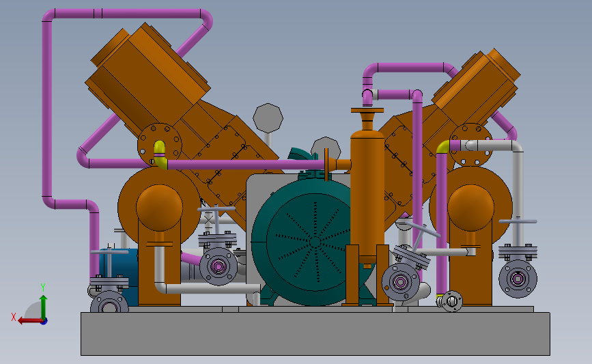Click the green Y axis arrow of triad
The height and width of the screenshot is (364, 592).
coord(44,307)
